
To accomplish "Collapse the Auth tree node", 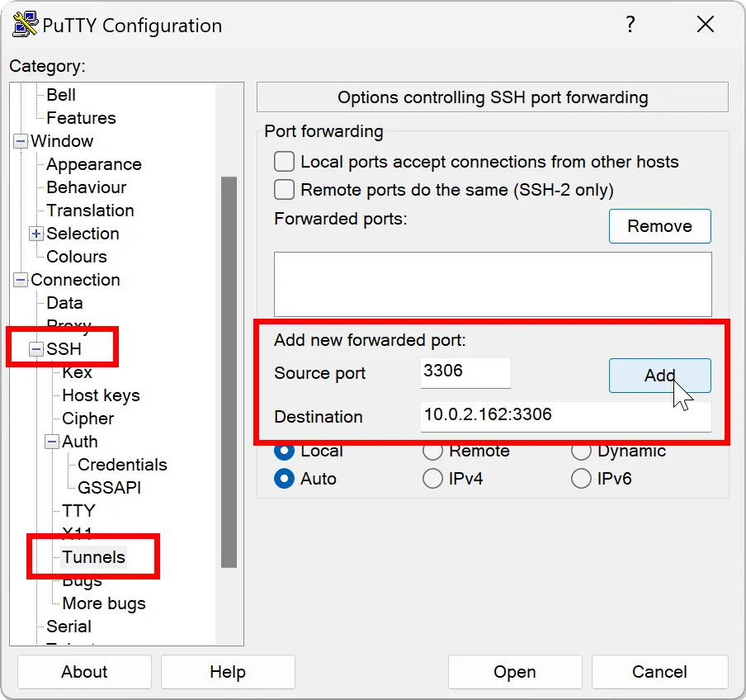I will point(52,442).
